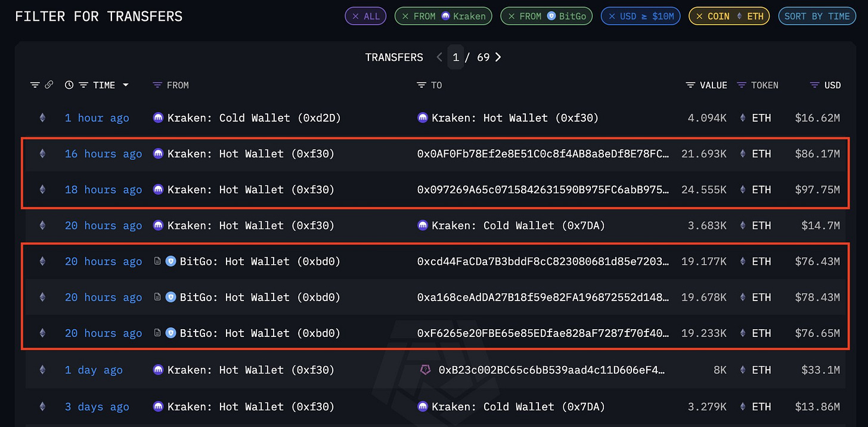Open Kraken Hot Wallet sender in 18 hours ago row
Screen dimensions: 868x427
(x=251, y=190)
